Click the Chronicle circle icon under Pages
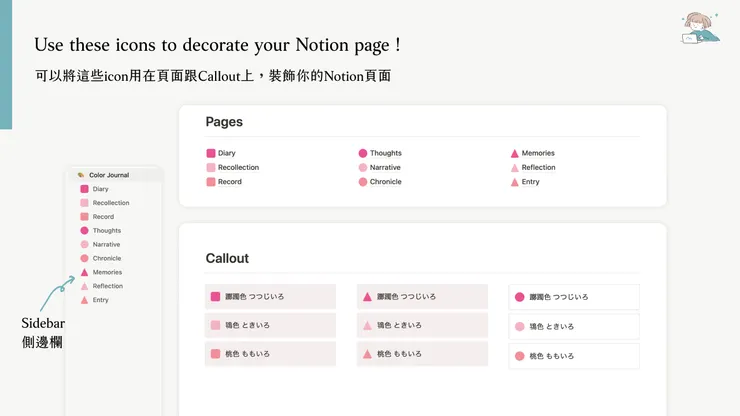The width and height of the screenshot is (740, 416). click(x=363, y=182)
